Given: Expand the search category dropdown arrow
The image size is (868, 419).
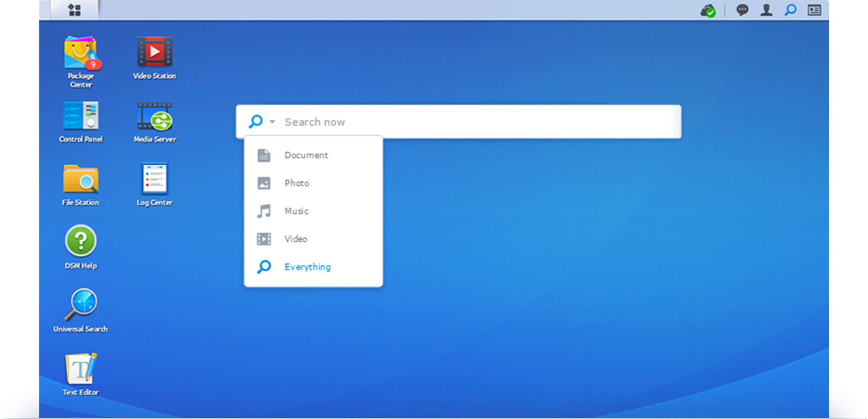Looking at the screenshot, I should point(272,122).
